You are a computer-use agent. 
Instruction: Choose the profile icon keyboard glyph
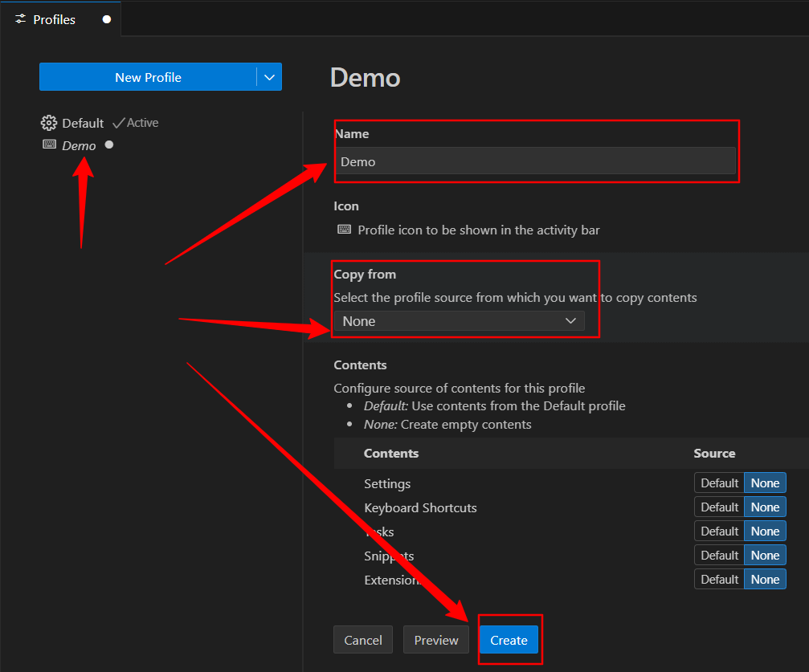(x=344, y=230)
